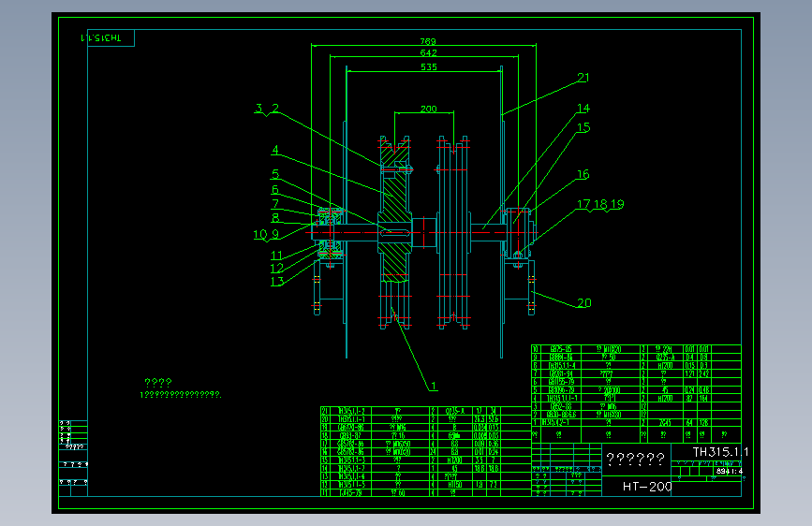Click part callout number 8
Viewport: 812px width, 526px height.
pyautogui.click(x=275, y=218)
